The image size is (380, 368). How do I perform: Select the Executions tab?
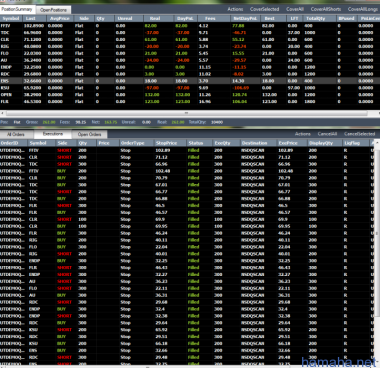(52, 134)
